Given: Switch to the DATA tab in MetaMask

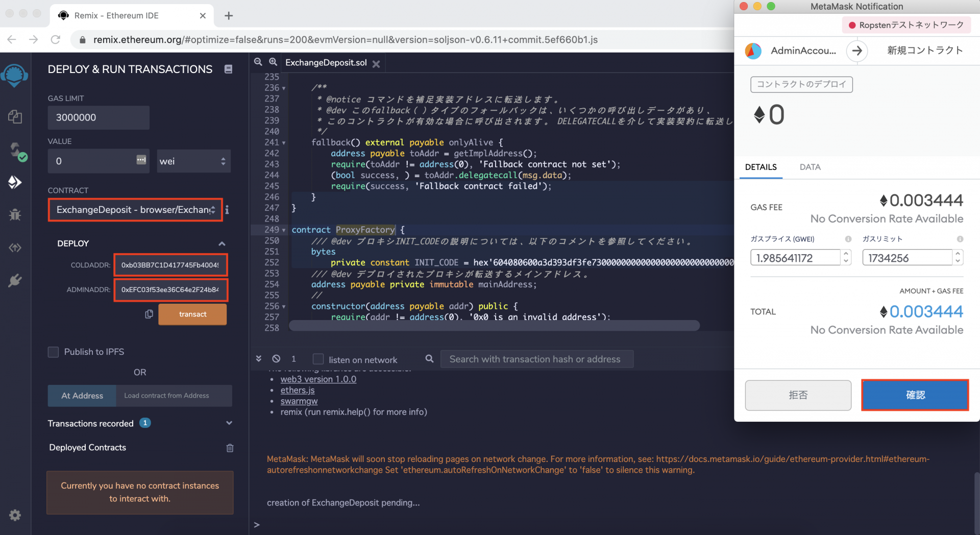Looking at the screenshot, I should 810,167.
